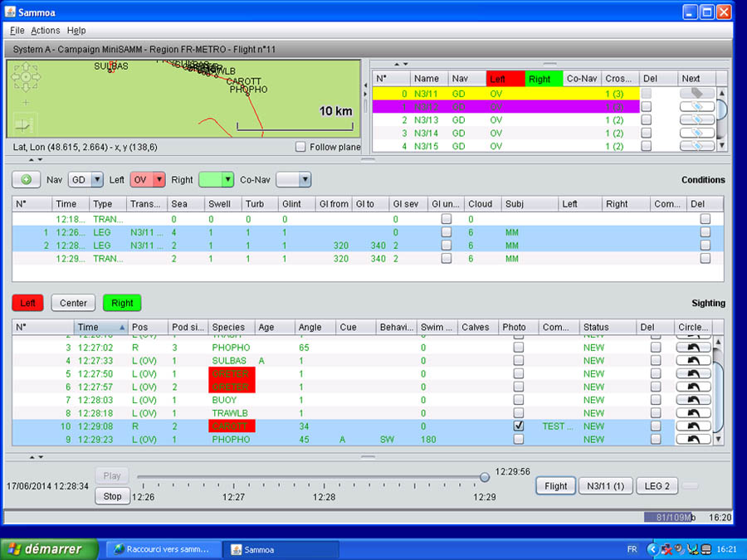The height and width of the screenshot is (560, 747).
Task: Switch to Raccourci vers samm... taskbar item
Action: [x=164, y=549]
